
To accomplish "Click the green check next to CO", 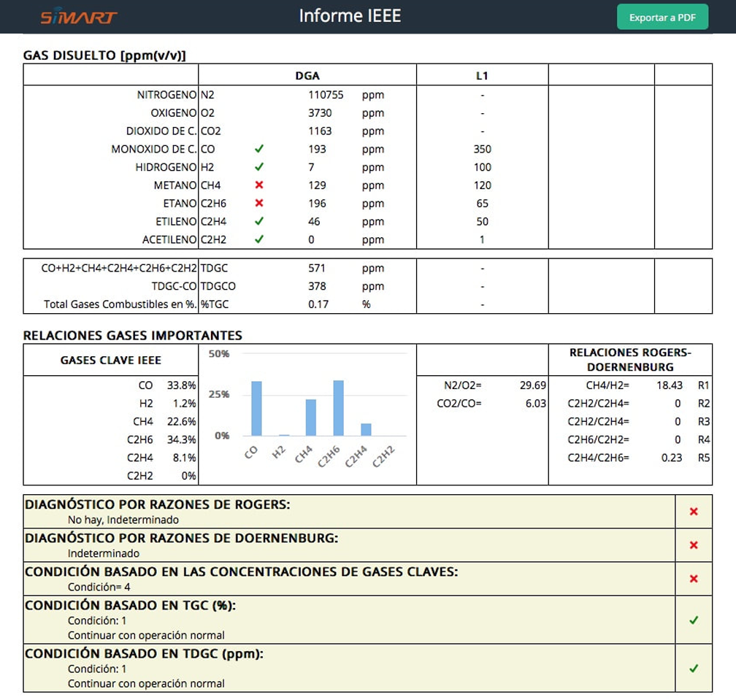I will point(258,149).
